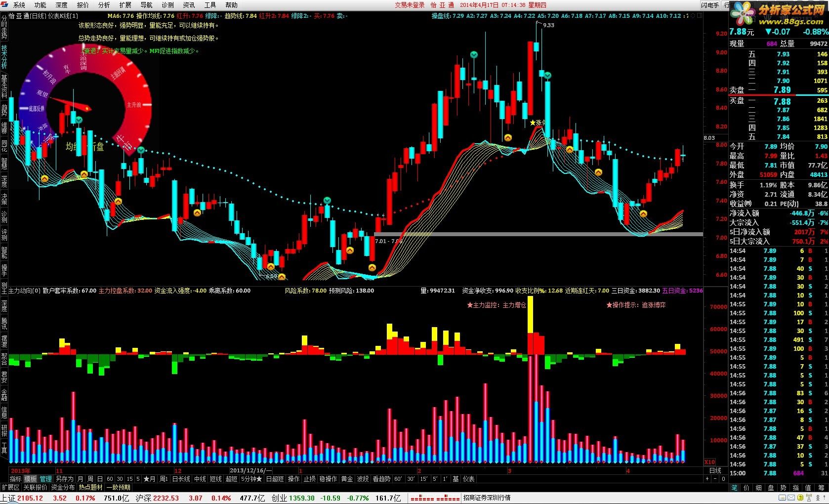Image resolution: width=829 pixels, height=504 pixels.
Task: Click the 另存为 button
Action: click(x=64, y=479)
